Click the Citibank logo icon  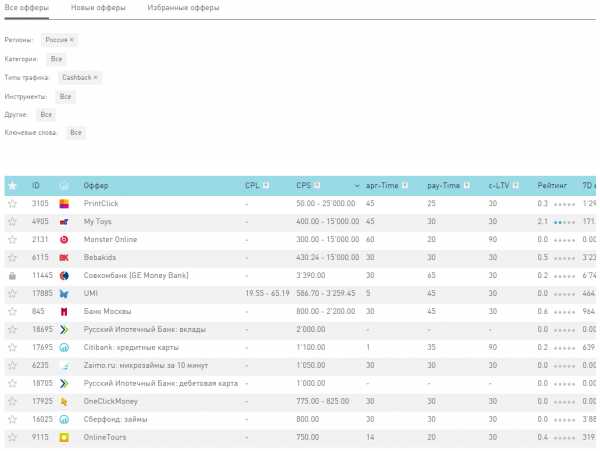tap(64, 347)
